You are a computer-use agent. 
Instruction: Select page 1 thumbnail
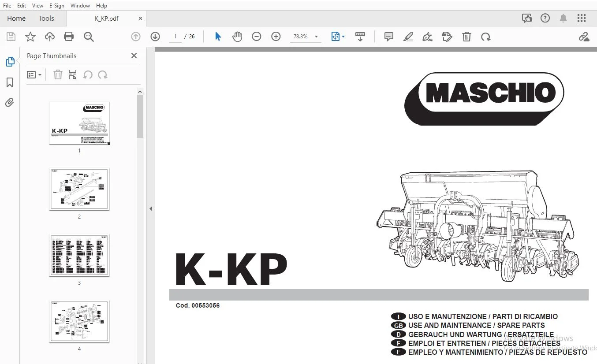point(79,123)
